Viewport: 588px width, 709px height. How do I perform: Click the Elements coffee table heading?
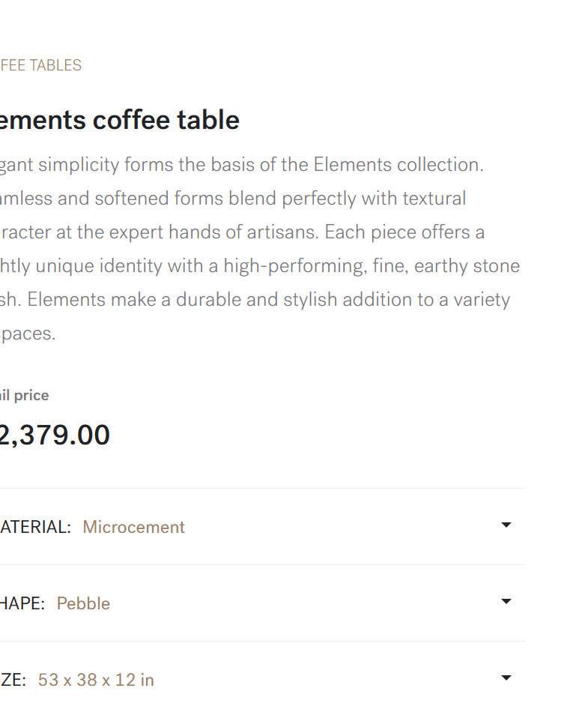(120, 120)
